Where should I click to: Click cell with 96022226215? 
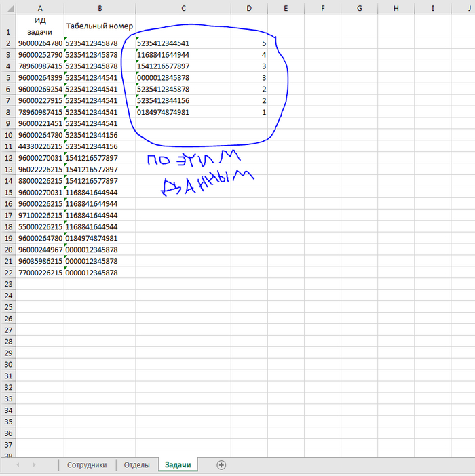coord(40,170)
